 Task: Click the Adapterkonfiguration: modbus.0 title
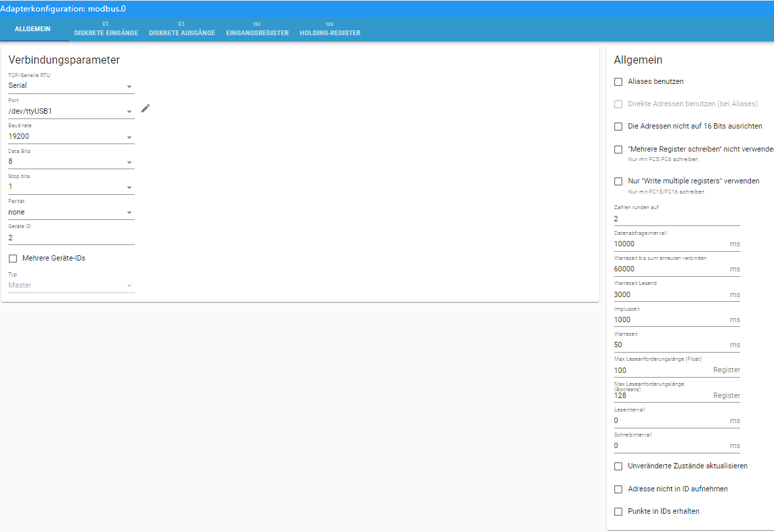(x=63, y=9)
